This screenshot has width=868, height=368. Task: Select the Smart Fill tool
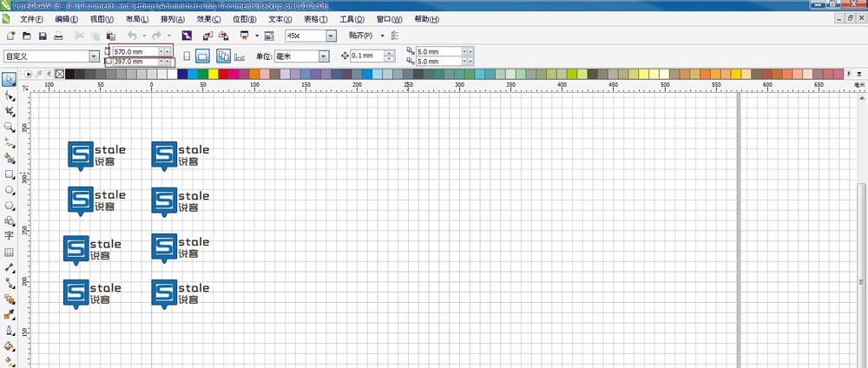[x=10, y=158]
